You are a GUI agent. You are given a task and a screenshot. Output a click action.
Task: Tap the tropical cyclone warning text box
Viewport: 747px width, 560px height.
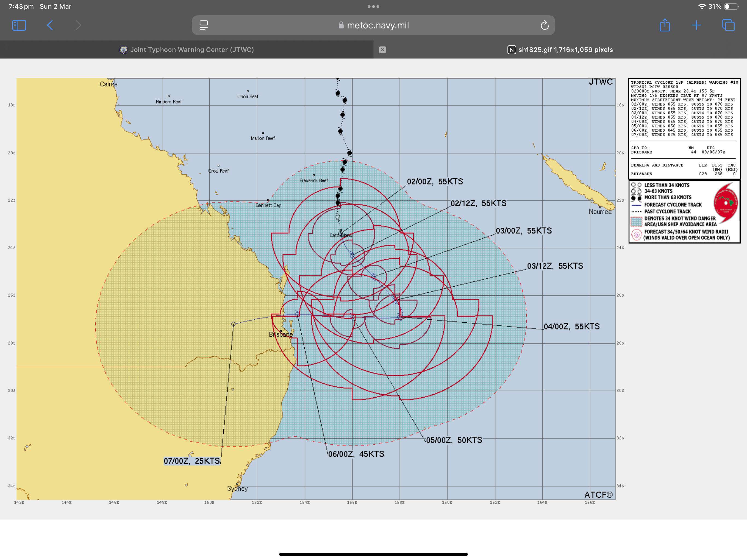[684, 128]
